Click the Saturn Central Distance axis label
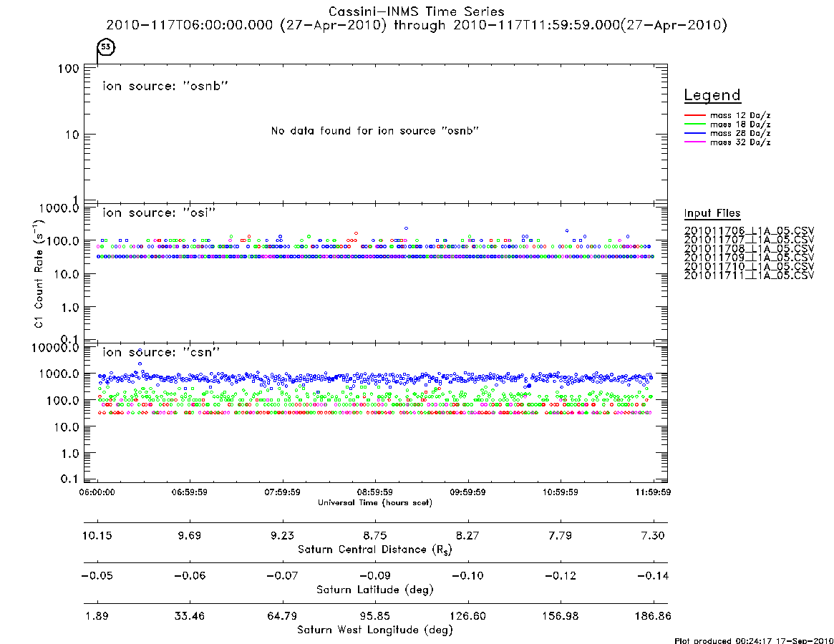Image resolution: width=834 pixels, height=644 pixels. [375, 550]
